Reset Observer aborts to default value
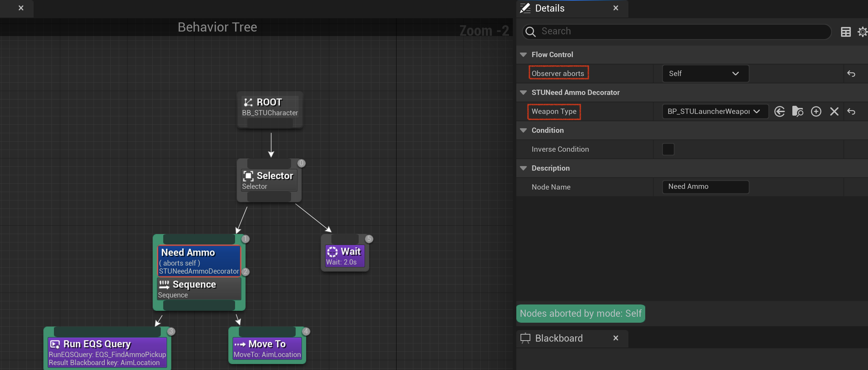The width and height of the screenshot is (868, 370). coord(851,74)
